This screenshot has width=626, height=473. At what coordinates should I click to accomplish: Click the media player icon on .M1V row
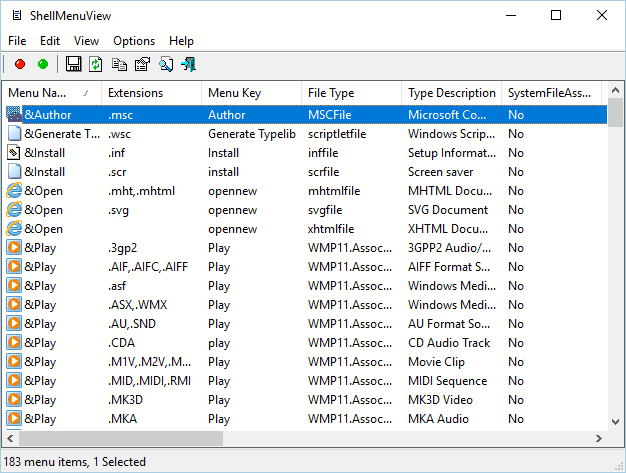tap(14, 361)
